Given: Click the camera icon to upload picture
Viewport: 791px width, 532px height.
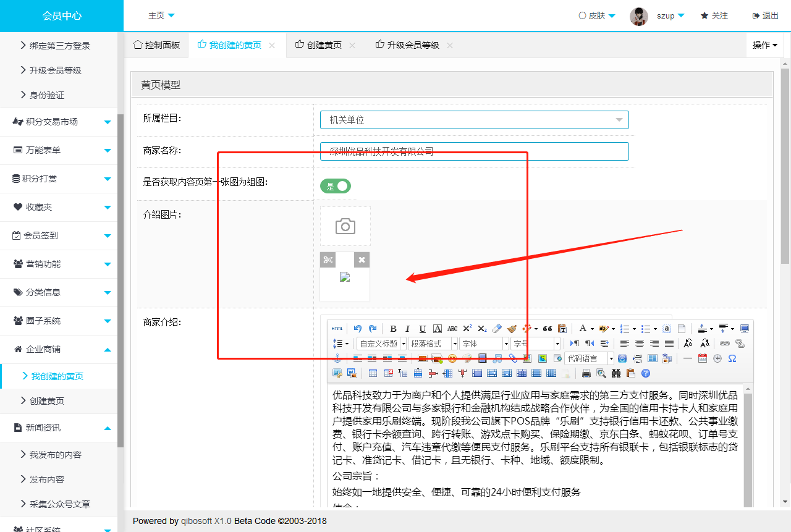Looking at the screenshot, I should (345, 226).
